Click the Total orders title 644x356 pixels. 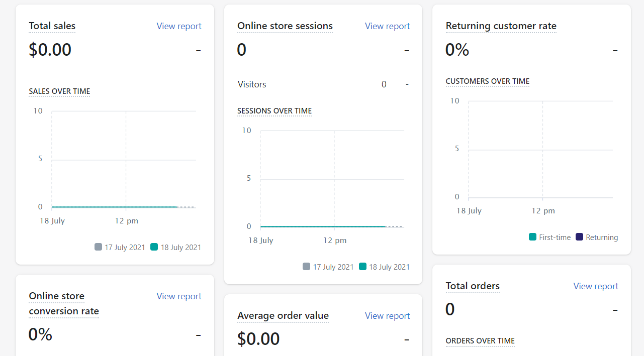point(473,286)
